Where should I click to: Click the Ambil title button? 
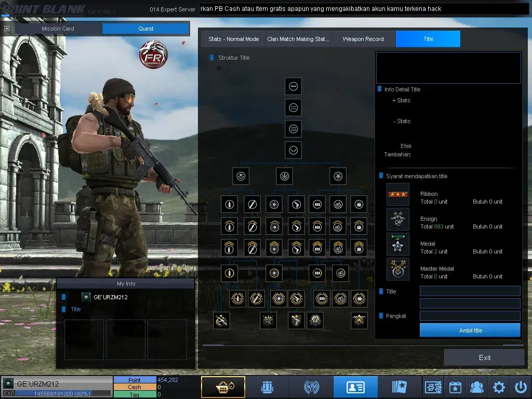(x=470, y=330)
